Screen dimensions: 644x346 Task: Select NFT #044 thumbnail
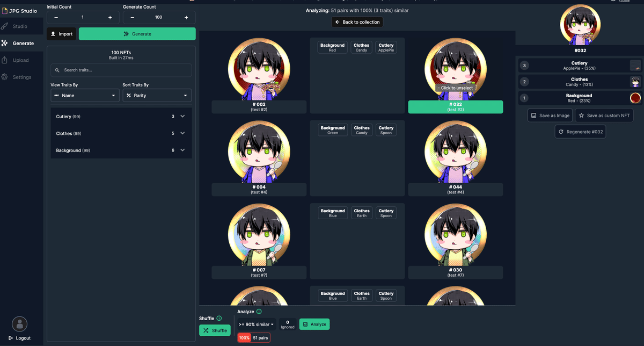click(456, 152)
